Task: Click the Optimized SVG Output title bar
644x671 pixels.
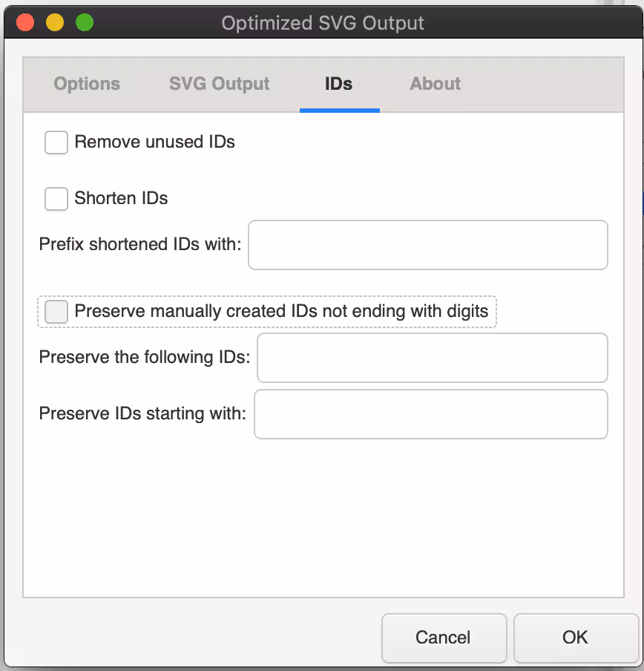Action: coord(323,22)
